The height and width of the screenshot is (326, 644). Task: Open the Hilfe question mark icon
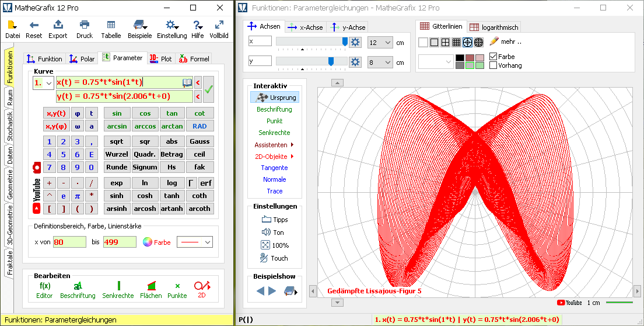[198, 25]
